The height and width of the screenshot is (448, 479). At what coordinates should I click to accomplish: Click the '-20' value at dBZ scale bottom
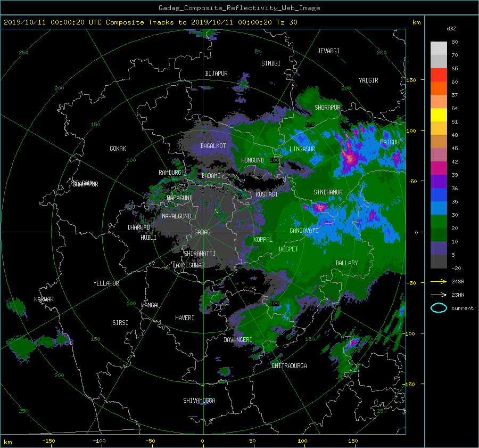456,268
